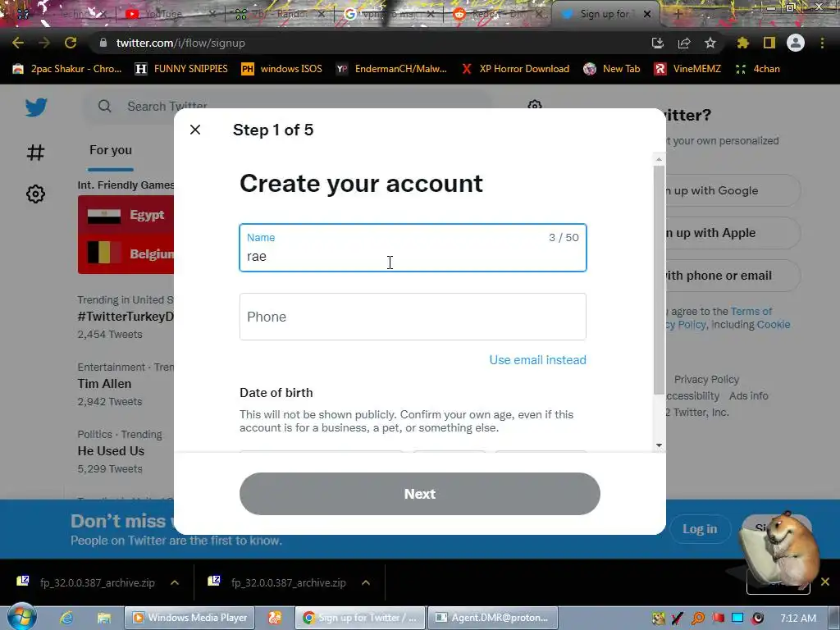Click the install/download page icon in address bar
This screenshot has width=840, height=630.
(658, 43)
